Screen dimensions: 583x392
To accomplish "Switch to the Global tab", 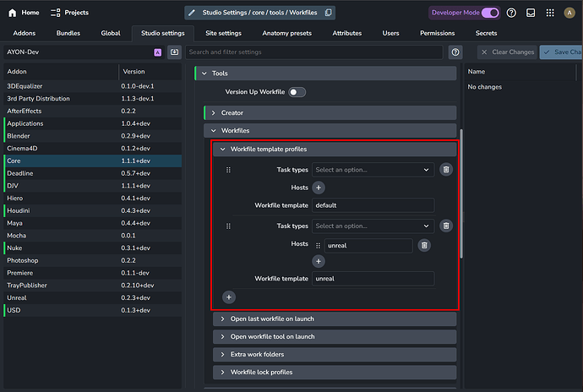I will tap(111, 33).
